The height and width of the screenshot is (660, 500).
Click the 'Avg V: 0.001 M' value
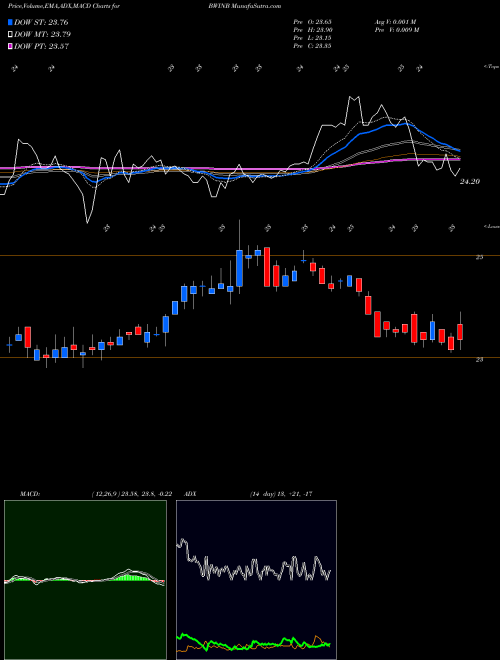tap(395, 22)
